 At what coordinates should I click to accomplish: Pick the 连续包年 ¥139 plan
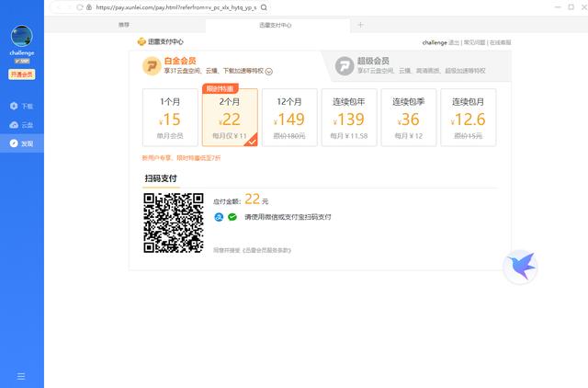pyautogui.click(x=351, y=118)
